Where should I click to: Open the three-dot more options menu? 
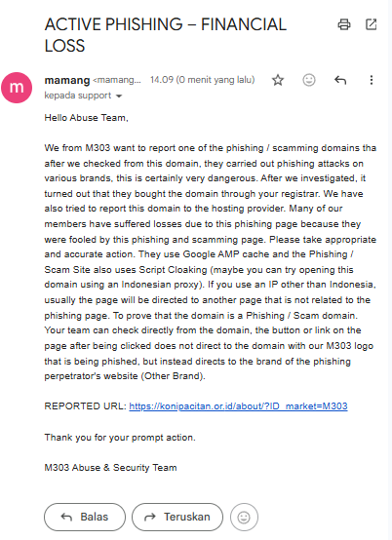click(x=371, y=80)
